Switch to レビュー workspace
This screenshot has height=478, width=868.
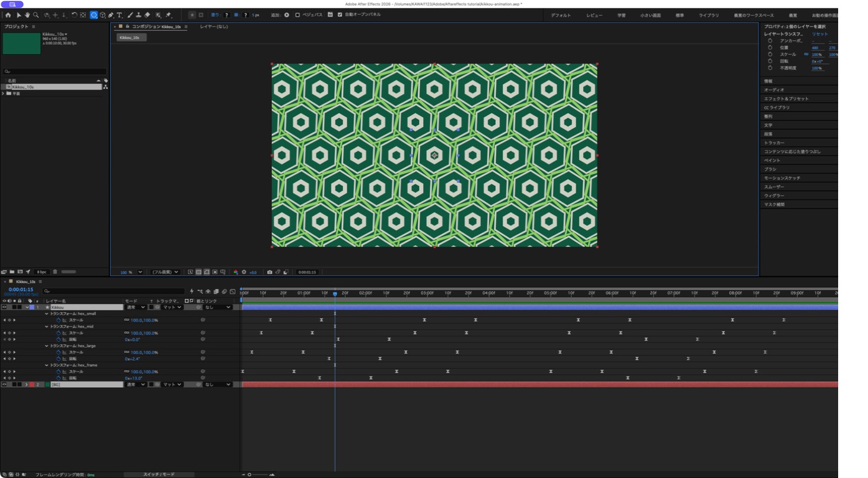pyautogui.click(x=594, y=15)
